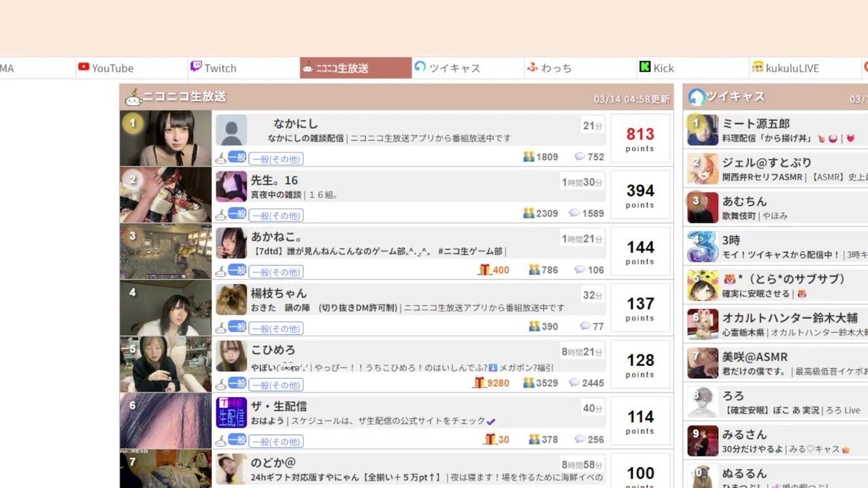Click 一般(その他) tag in あかねこ。 row

(x=276, y=272)
